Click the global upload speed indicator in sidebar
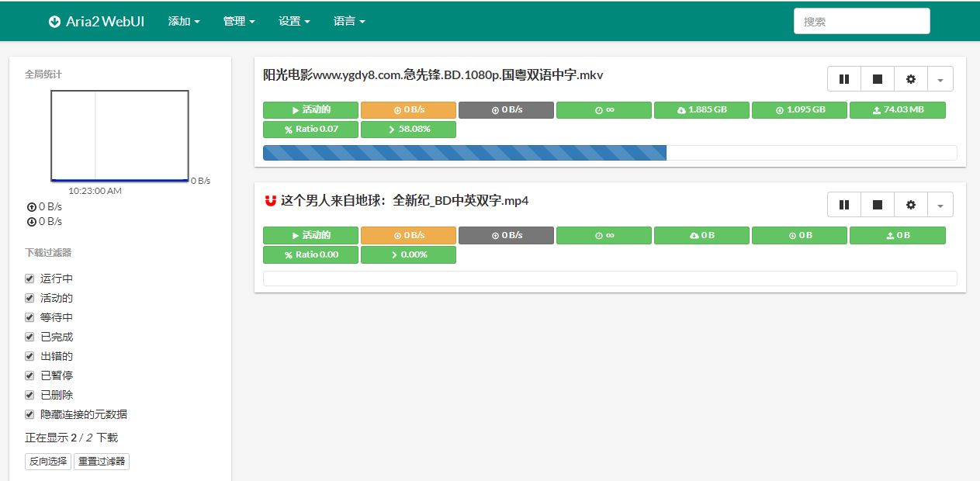Screen dimensions: 980x481 (44, 207)
